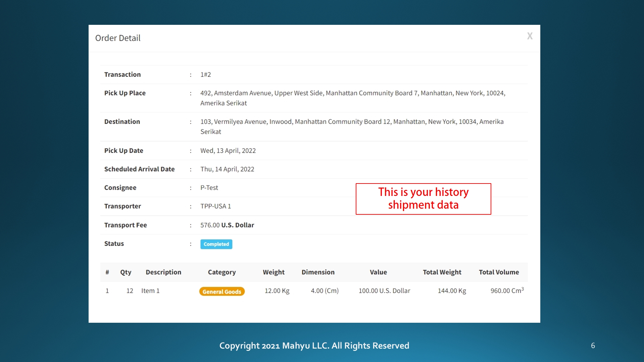Click the Scheduled Arrival Date label
This screenshot has width=644, height=362.
pos(139,169)
